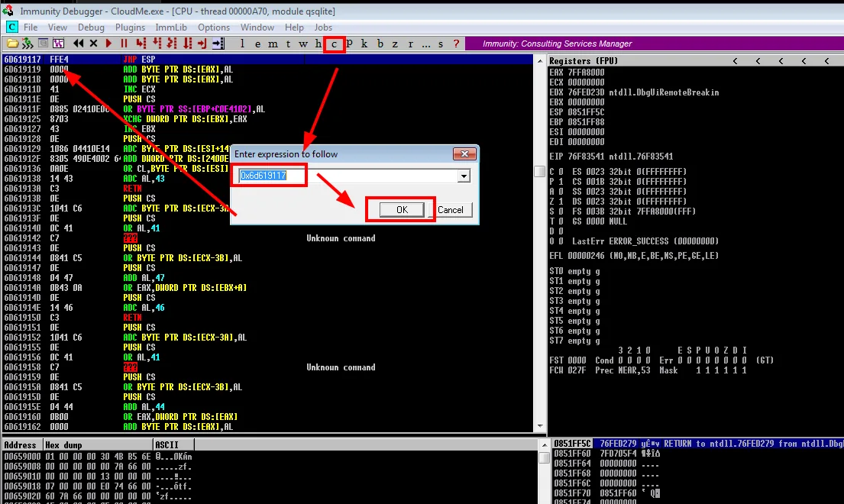Select stack entry at address 0851FF5C
844x504 pixels.
(699, 444)
